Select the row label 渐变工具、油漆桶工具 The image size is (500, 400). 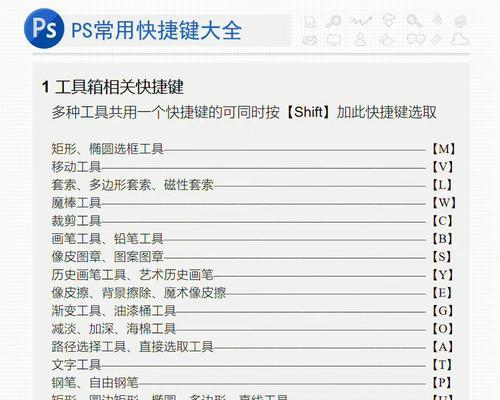(x=114, y=311)
